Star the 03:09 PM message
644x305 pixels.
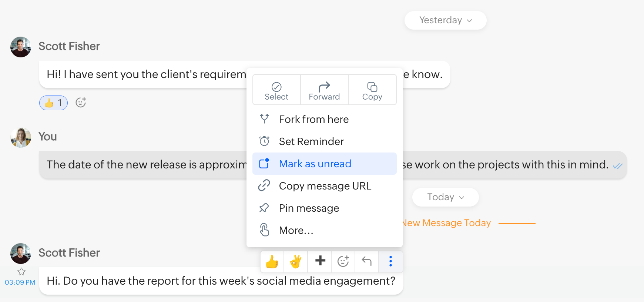point(21,272)
